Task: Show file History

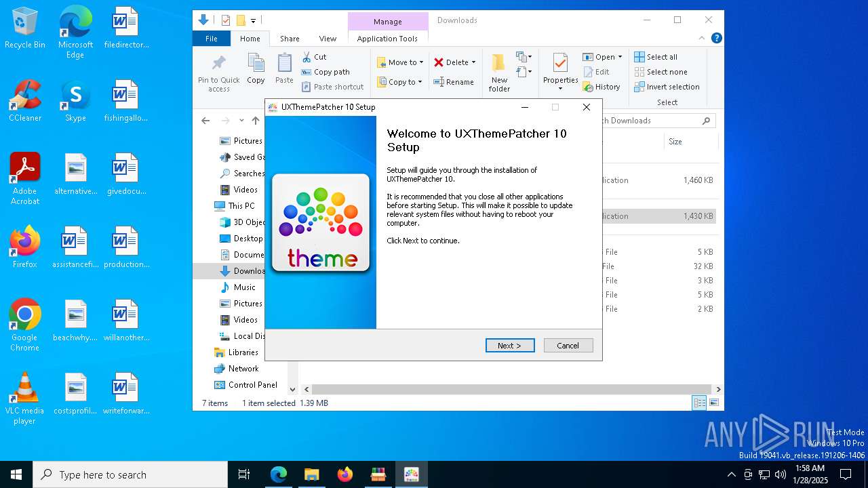Action: point(601,87)
